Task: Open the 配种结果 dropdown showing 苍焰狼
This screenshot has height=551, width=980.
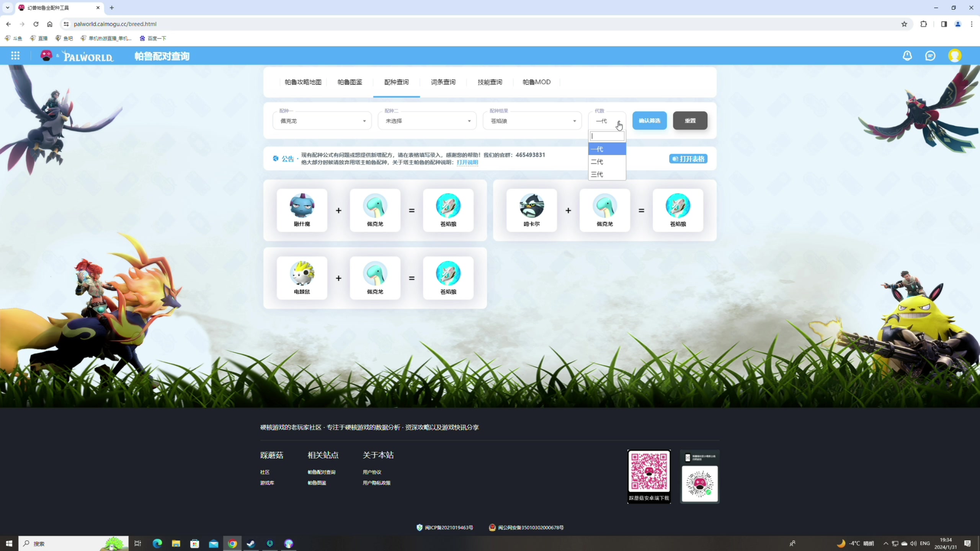Action: pos(532,121)
